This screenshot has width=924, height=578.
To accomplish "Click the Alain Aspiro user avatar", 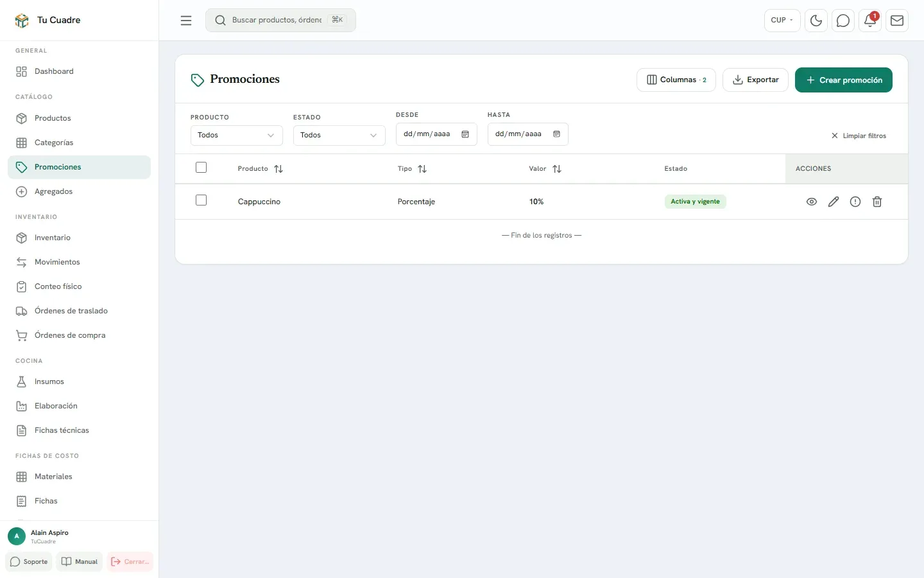I will [x=17, y=536].
